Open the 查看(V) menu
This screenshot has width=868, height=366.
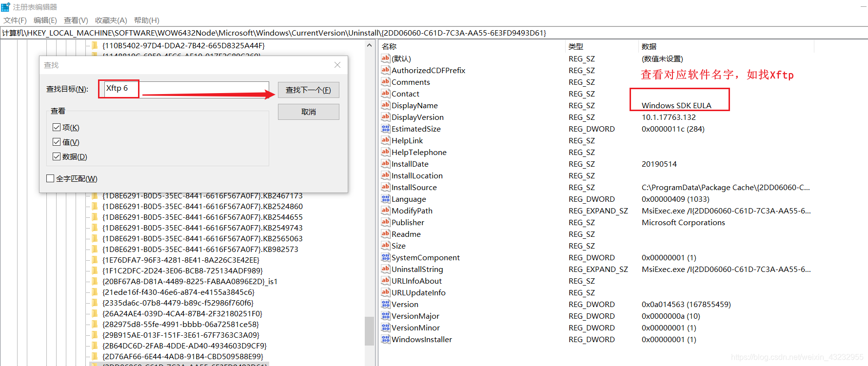click(76, 20)
